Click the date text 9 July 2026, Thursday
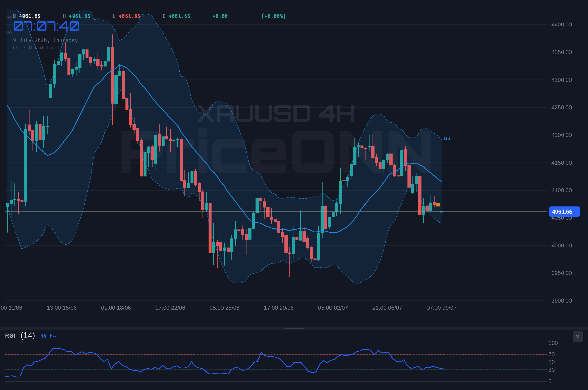The image size is (588, 390). [x=45, y=40]
